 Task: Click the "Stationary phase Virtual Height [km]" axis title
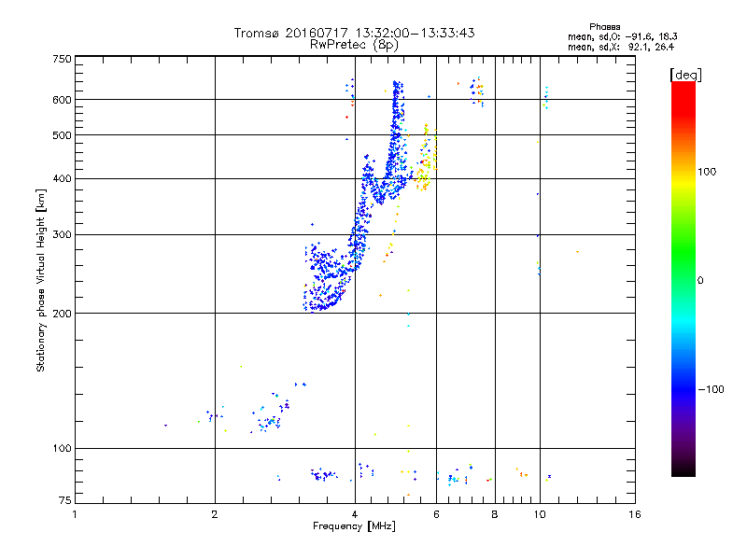pos(41,281)
